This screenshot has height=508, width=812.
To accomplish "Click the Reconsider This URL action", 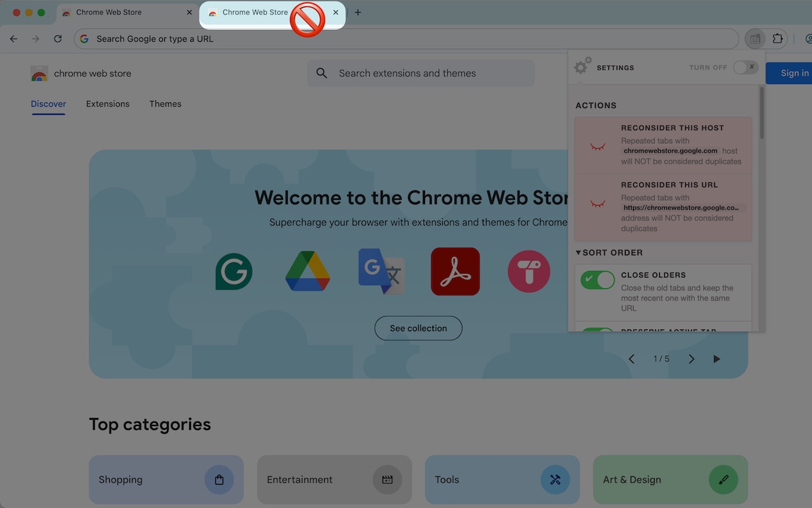I will point(664,208).
